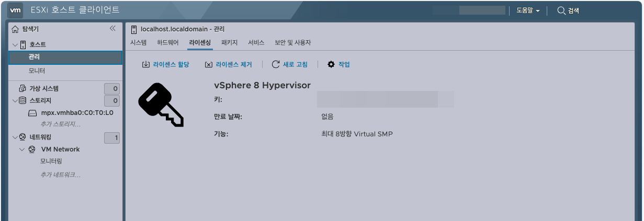Click 새로 고침 button
The image size is (644, 221).
(290, 64)
